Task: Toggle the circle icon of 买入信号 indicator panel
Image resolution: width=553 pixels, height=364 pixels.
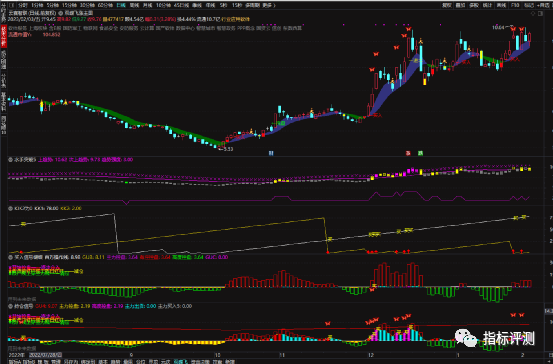Action: 11,257
